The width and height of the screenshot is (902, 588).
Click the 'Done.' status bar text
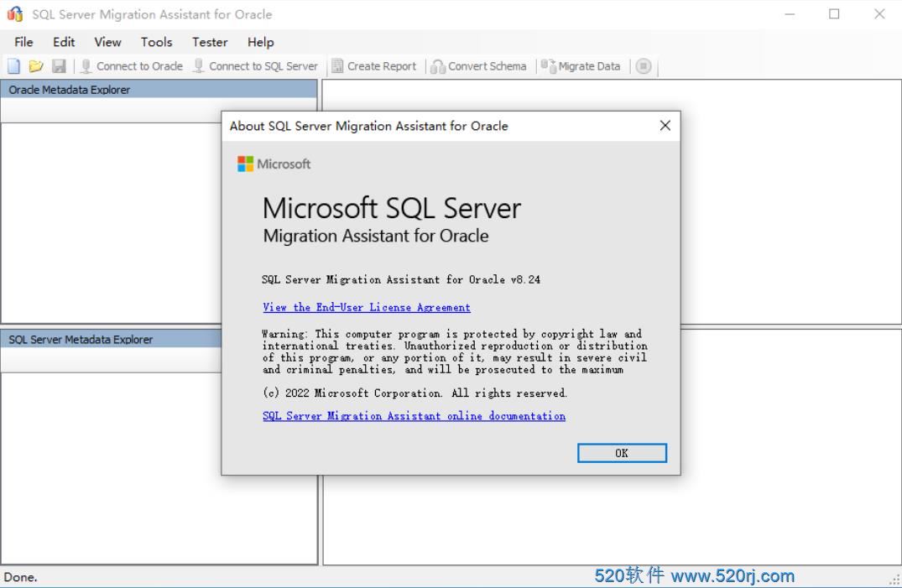(x=20, y=577)
